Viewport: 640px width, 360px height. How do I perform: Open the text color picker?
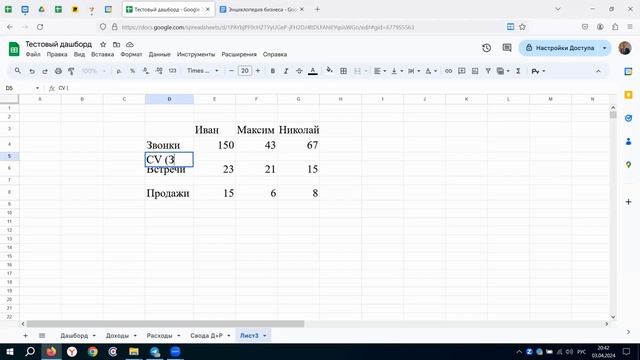[x=313, y=71]
